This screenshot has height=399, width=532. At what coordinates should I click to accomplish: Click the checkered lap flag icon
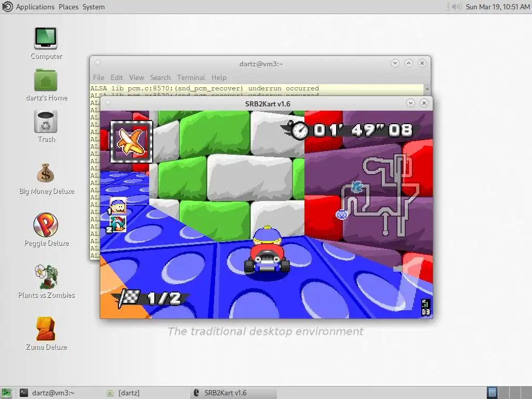[x=129, y=298]
